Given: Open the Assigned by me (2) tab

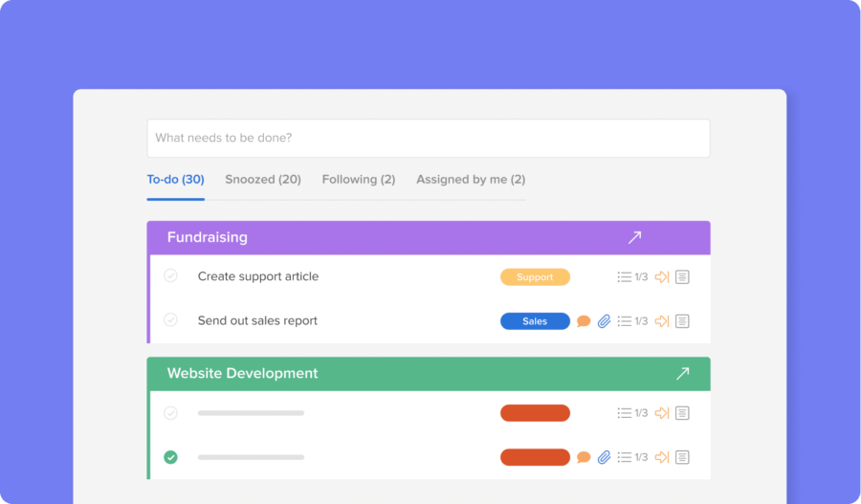Looking at the screenshot, I should pos(470,180).
